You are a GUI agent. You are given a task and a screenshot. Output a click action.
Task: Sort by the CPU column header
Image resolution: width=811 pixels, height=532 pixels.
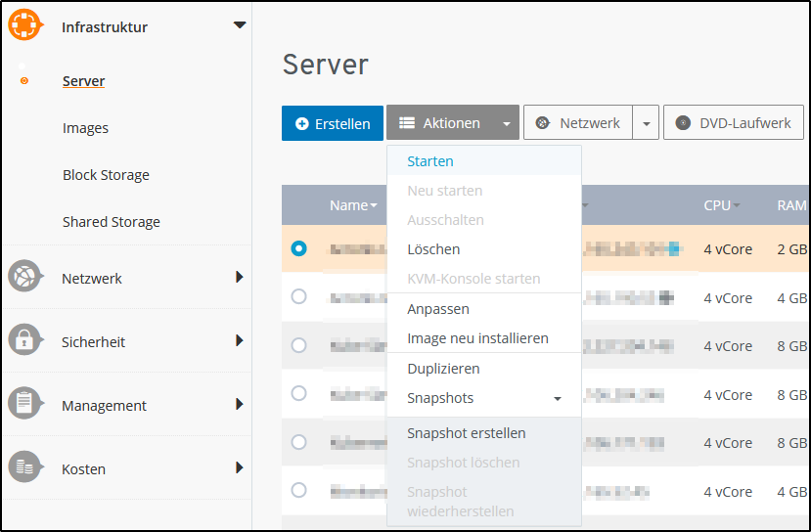pos(722,205)
